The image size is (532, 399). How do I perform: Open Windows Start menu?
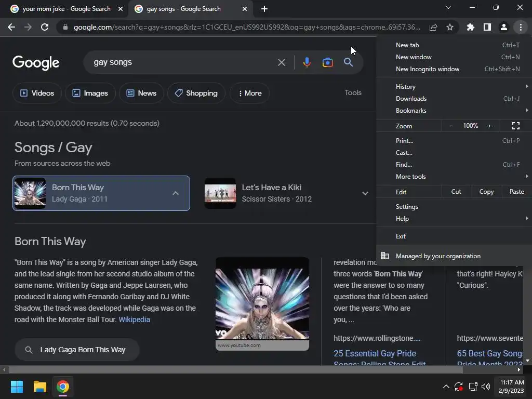tap(17, 387)
